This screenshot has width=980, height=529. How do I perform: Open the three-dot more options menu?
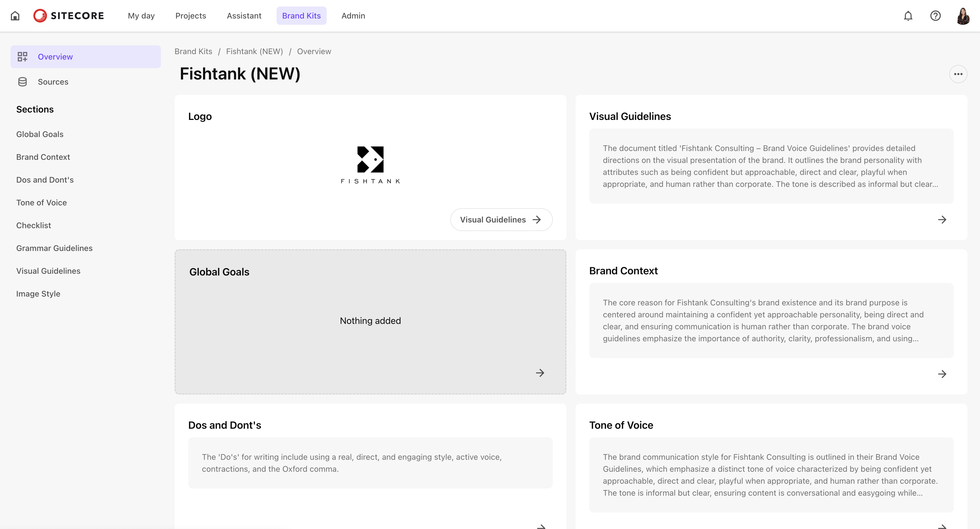(x=958, y=74)
